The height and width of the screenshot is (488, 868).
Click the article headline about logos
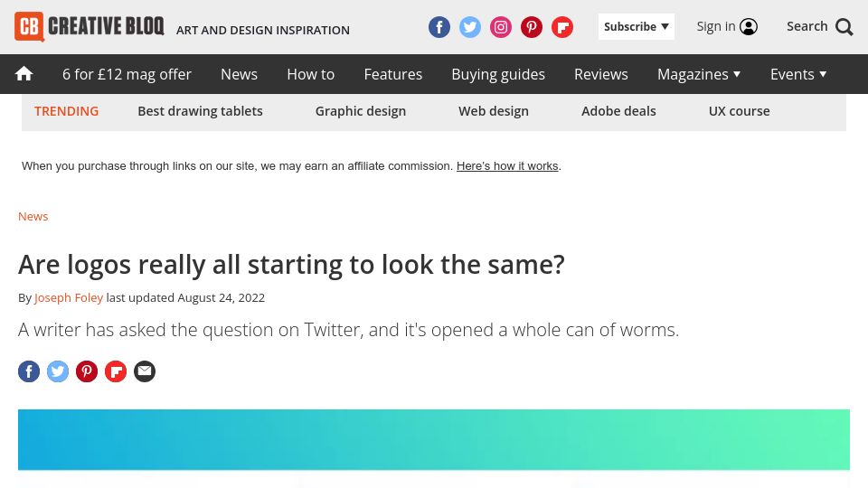pyautogui.click(x=291, y=265)
